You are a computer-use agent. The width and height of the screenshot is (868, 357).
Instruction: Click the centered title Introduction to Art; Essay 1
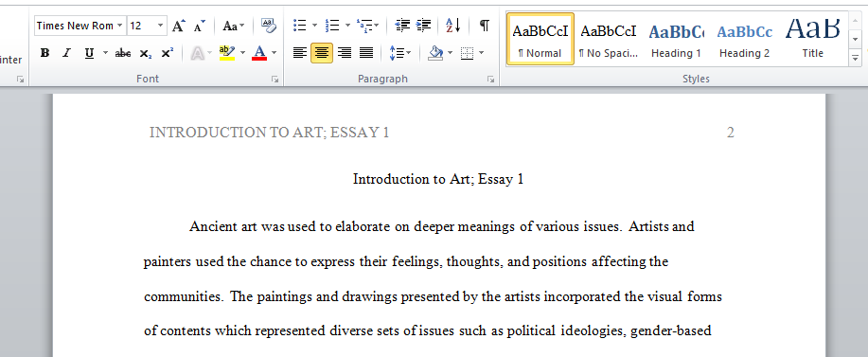tap(438, 179)
